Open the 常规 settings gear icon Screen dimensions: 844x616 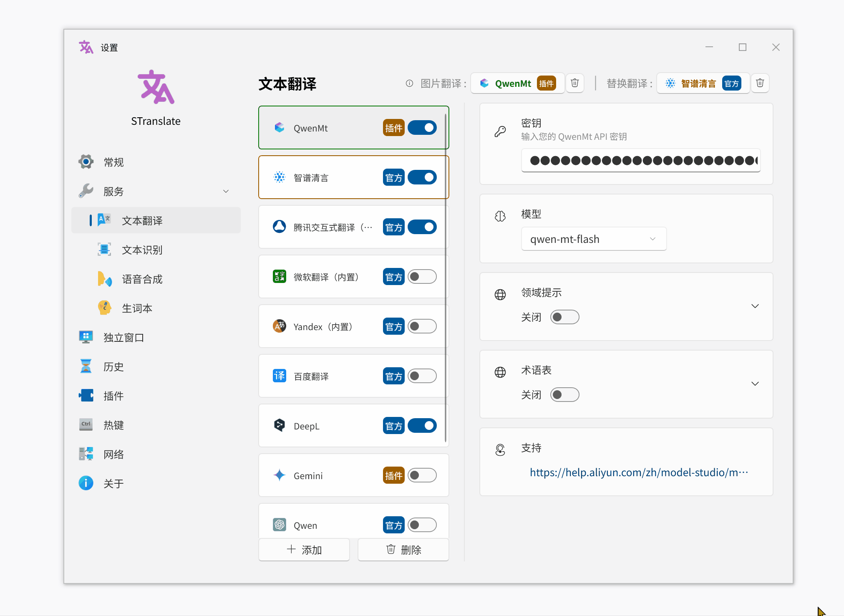click(x=86, y=162)
